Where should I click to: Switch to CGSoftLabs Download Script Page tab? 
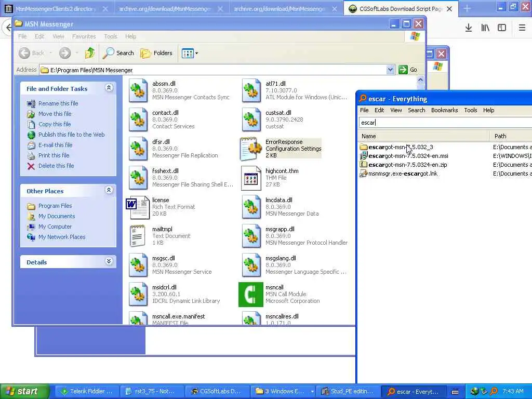tap(401, 9)
